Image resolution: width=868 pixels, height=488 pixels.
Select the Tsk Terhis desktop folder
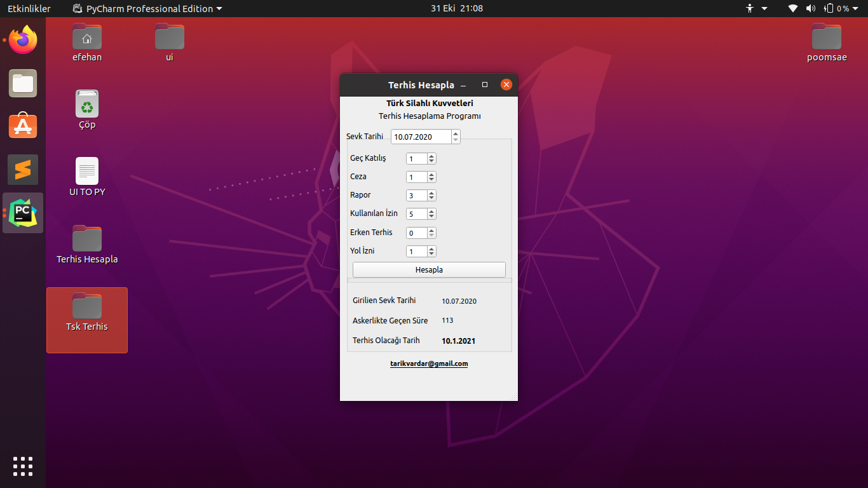click(87, 320)
